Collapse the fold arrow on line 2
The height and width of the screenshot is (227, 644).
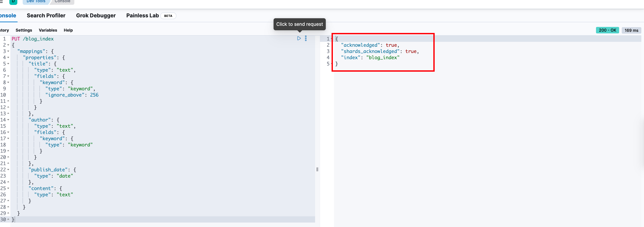point(8,45)
